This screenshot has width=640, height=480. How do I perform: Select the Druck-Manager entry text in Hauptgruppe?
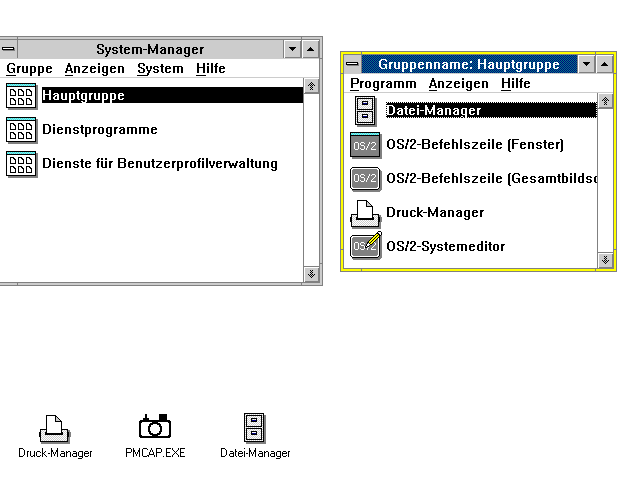pyautogui.click(x=435, y=213)
